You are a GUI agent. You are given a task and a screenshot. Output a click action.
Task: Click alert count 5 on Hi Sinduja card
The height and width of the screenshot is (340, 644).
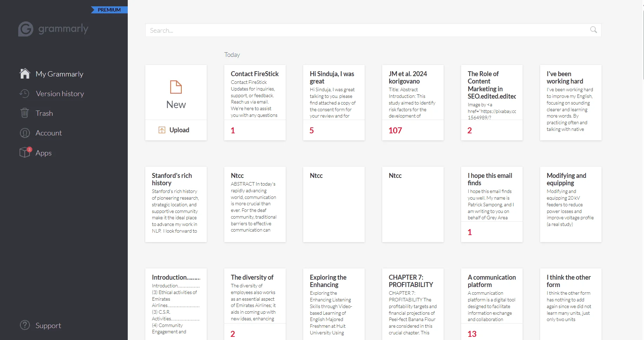[312, 131]
